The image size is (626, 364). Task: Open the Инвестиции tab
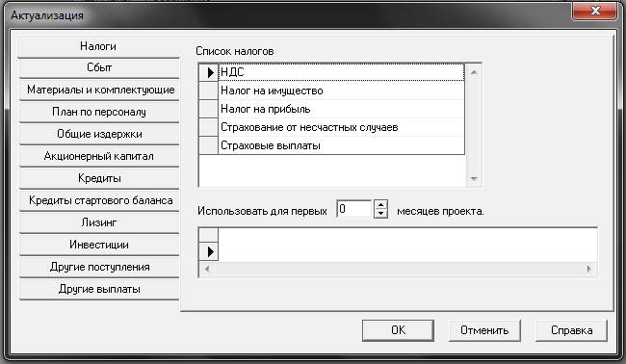click(99, 245)
